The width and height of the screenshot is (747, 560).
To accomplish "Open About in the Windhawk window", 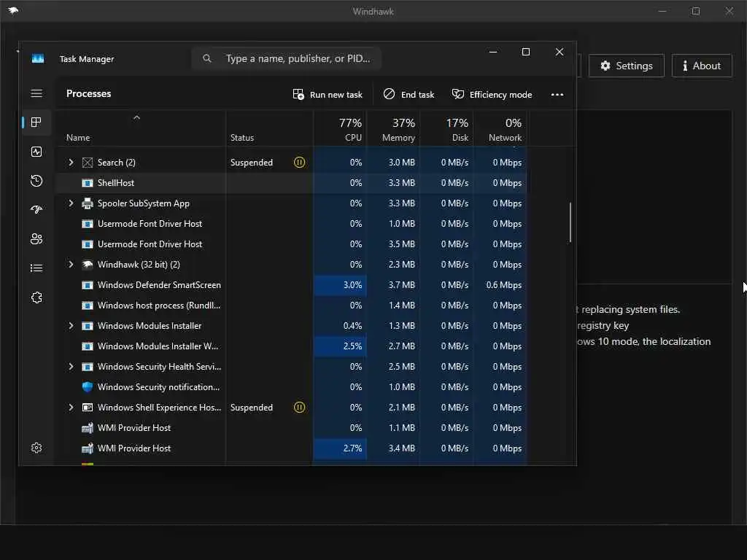I will point(702,66).
